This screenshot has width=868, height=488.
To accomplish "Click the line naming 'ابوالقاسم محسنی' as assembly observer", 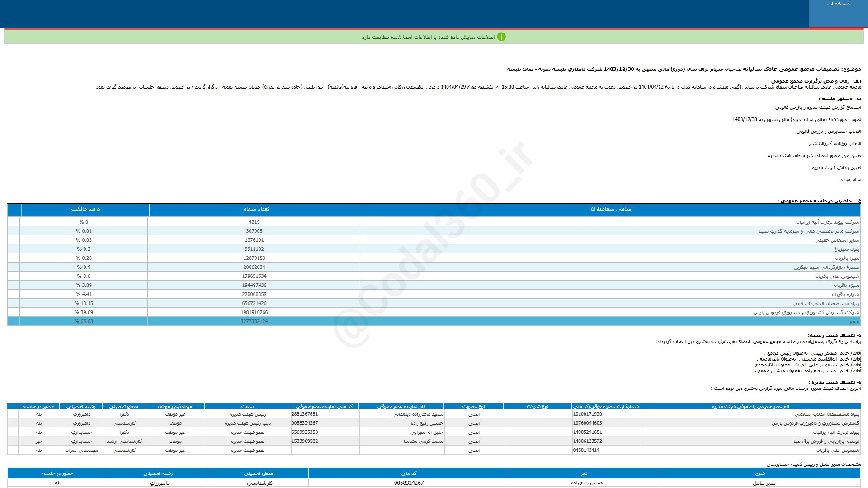I will (809, 359).
